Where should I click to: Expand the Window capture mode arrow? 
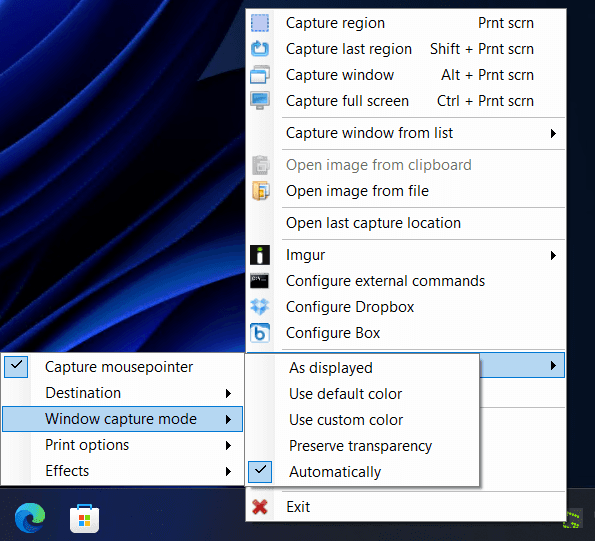(228, 419)
